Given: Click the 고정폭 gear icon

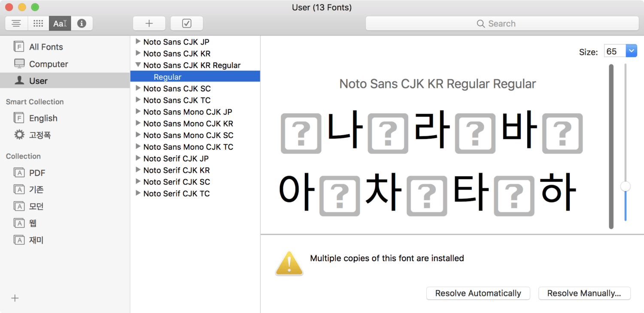Looking at the screenshot, I should 19,135.
